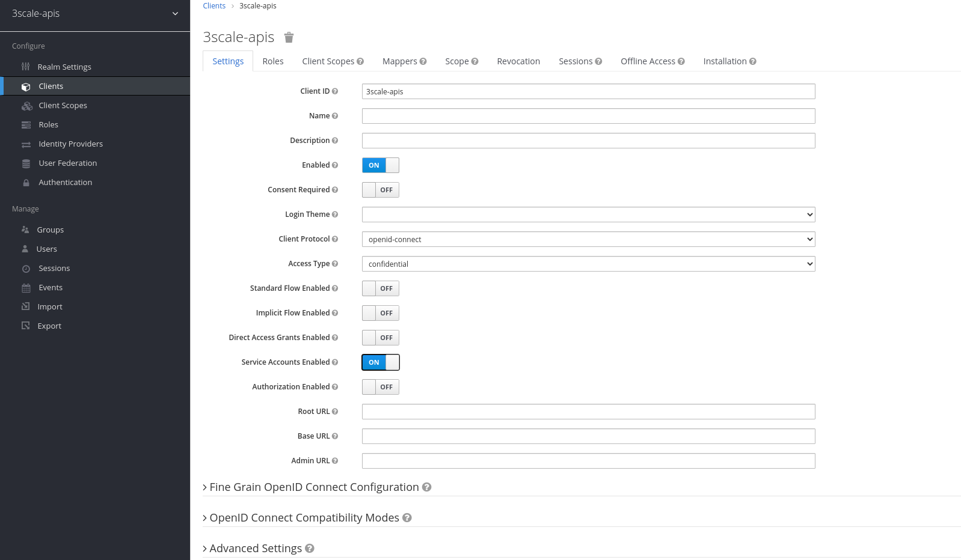Click the Description input field
Viewport: 961px width, 560px height.
point(589,141)
